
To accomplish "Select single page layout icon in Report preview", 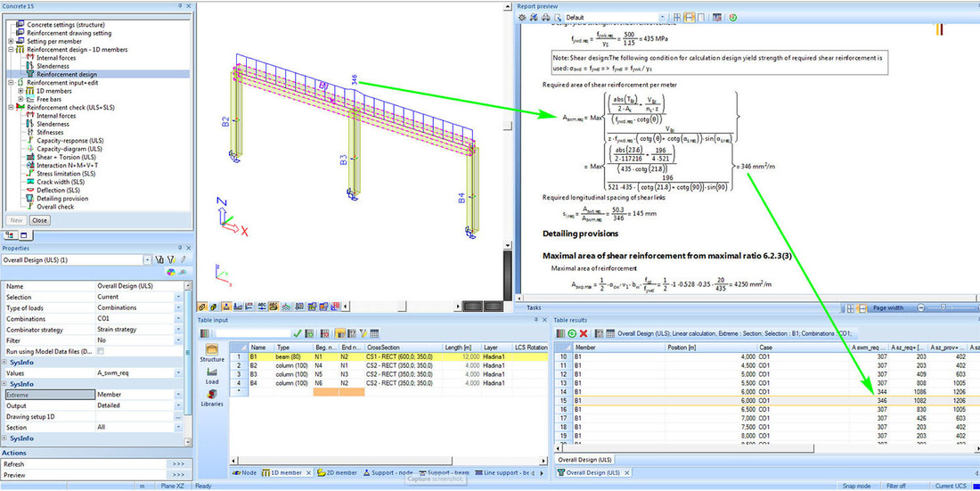I will pyautogui.click(x=701, y=18).
